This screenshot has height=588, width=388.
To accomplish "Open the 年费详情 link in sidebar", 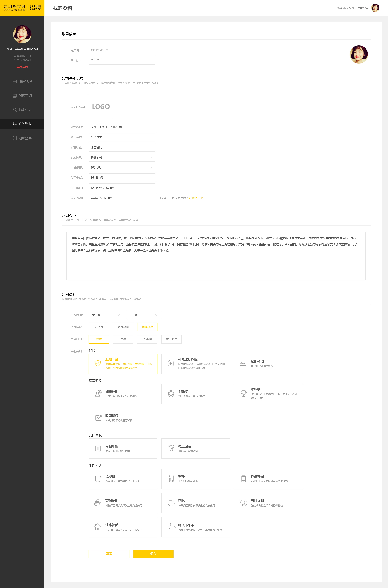I will tap(22, 67).
